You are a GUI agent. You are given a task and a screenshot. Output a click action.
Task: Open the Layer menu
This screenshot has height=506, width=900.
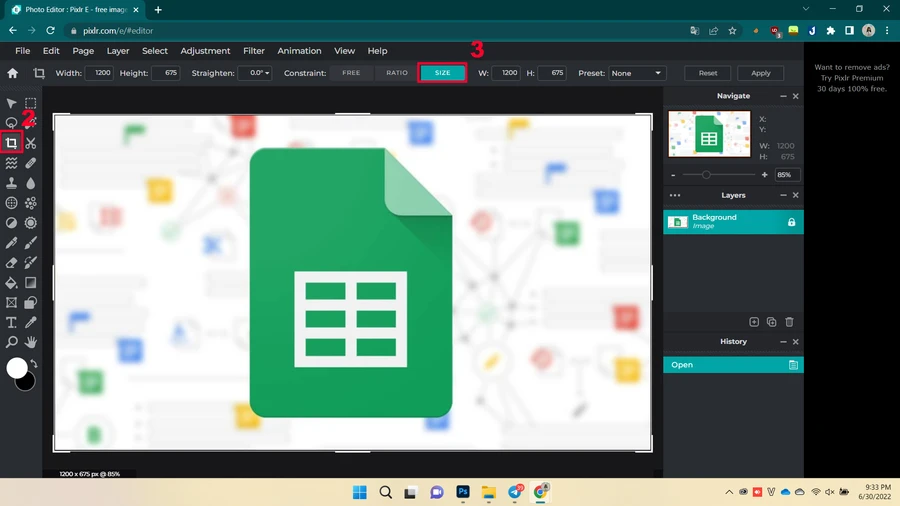click(118, 50)
